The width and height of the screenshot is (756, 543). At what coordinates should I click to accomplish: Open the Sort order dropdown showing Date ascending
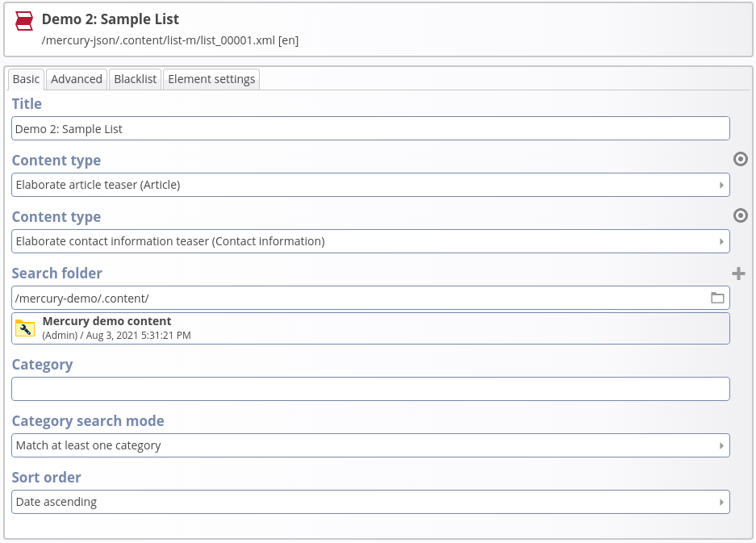pos(370,501)
